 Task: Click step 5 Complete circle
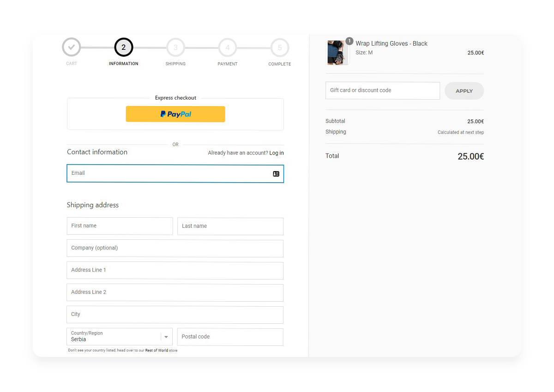coord(280,47)
